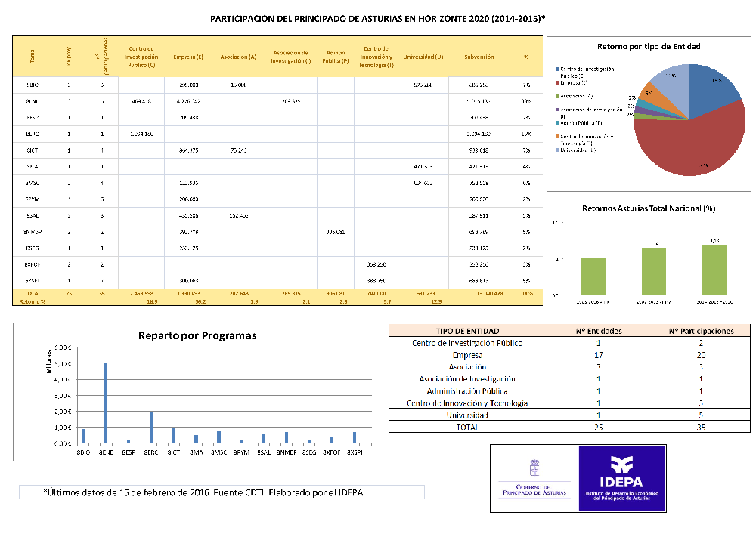The image size is (756, 534).
Task: Click the value '17' in the Empresa row
Action: coord(599,355)
